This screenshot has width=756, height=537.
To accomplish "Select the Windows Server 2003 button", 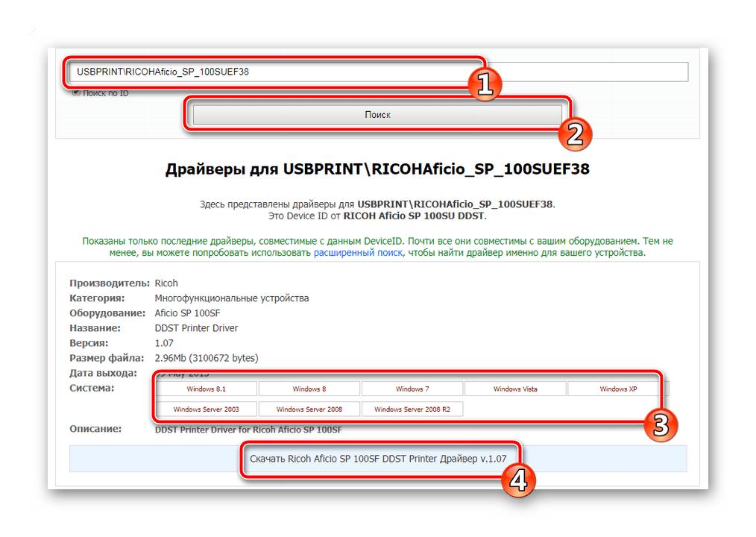I will point(206,409).
